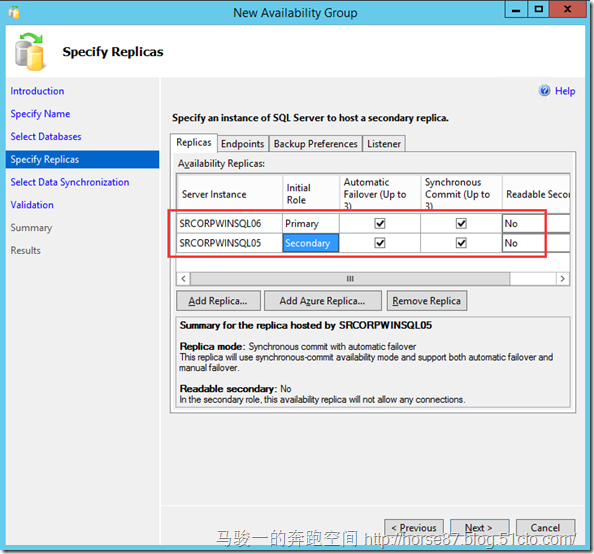Click the horizontal scrollbar left arrow
594x554 pixels.
(x=183, y=279)
